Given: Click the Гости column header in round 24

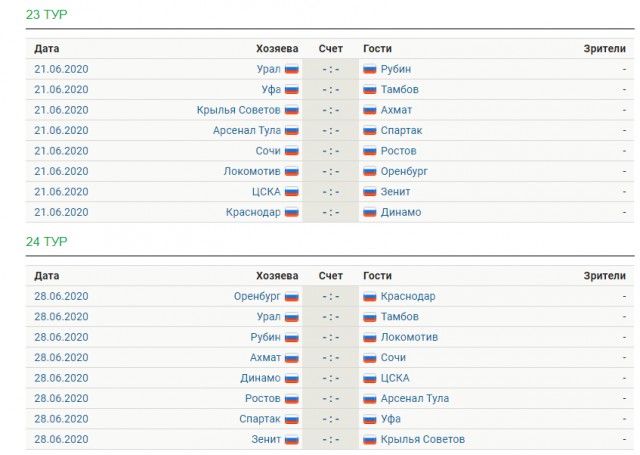Looking at the screenshot, I should point(377,276).
